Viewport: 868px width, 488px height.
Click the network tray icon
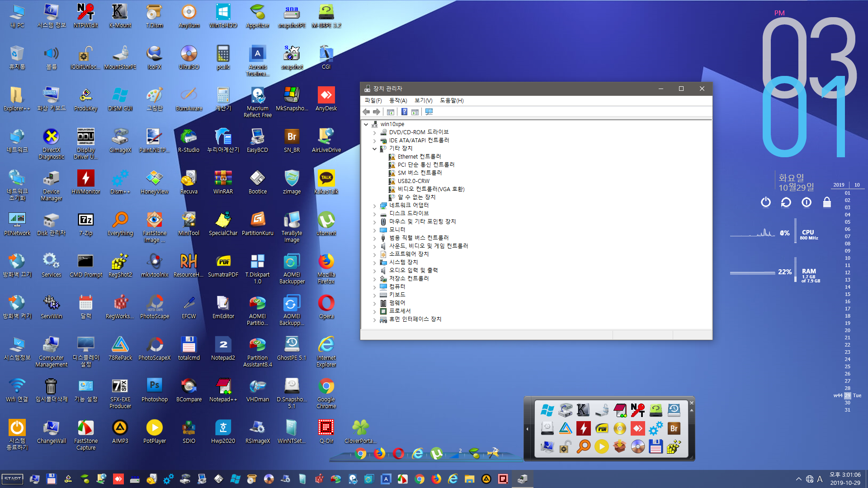tap(810, 479)
